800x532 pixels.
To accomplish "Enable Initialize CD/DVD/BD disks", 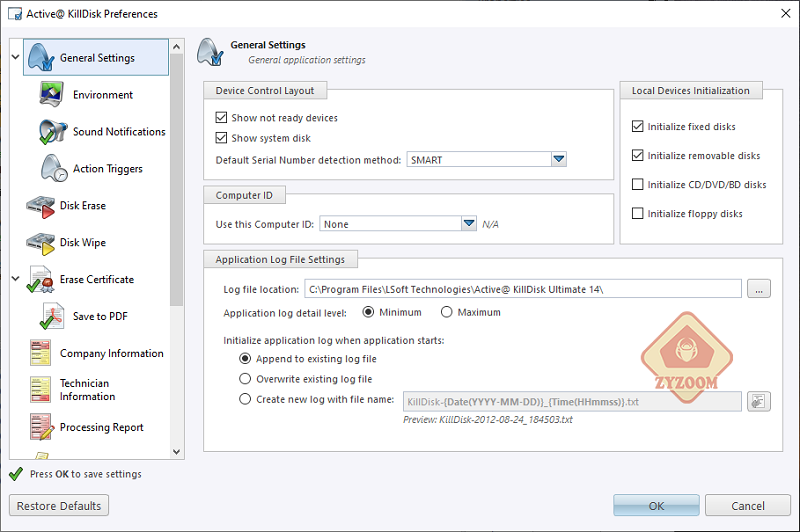I will click(637, 184).
